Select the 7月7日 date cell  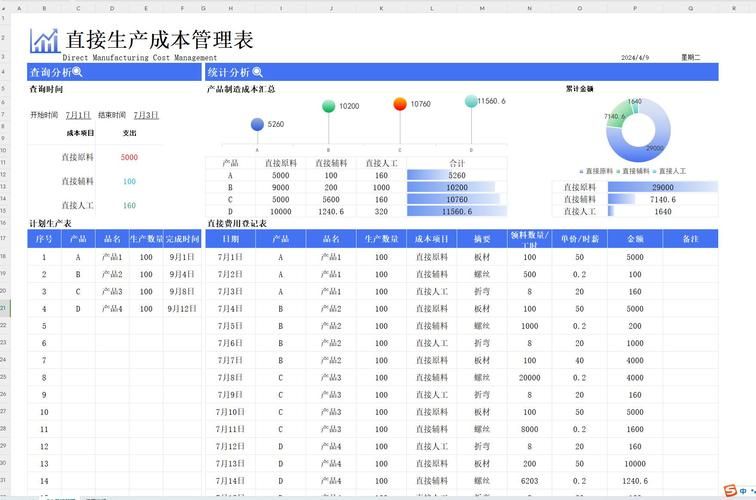pyautogui.click(x=230, y=360)
